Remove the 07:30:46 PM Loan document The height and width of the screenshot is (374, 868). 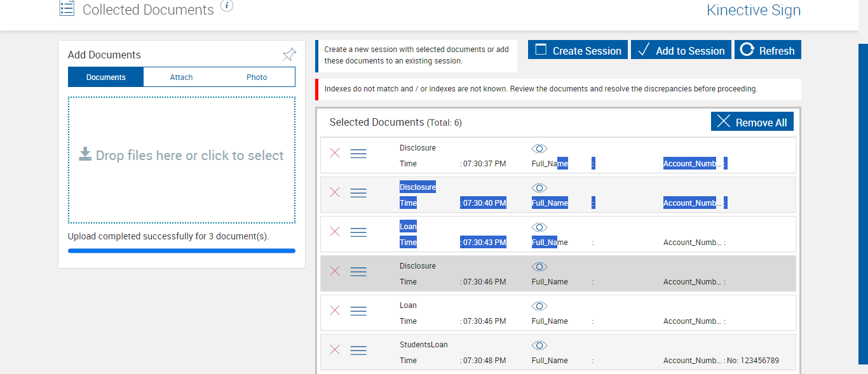coord(335,311)
